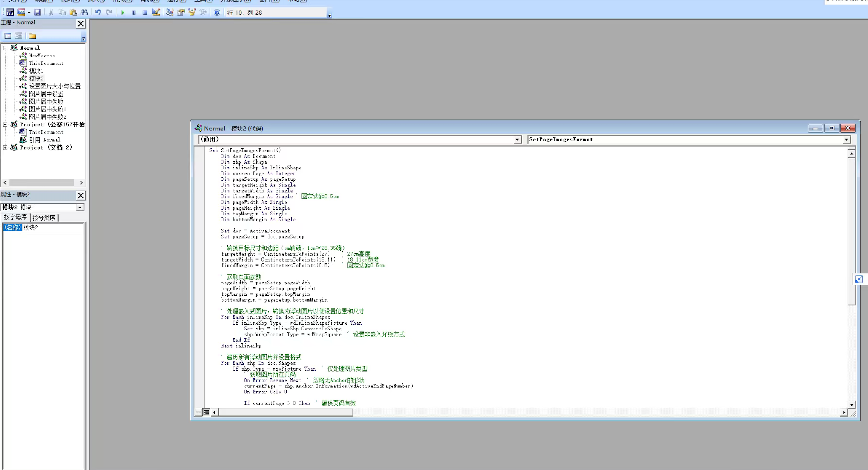The width and height of the screenshot is (868, 470).
Task: Toggle Folders view in project panel
Action: (x=32, y=36)
